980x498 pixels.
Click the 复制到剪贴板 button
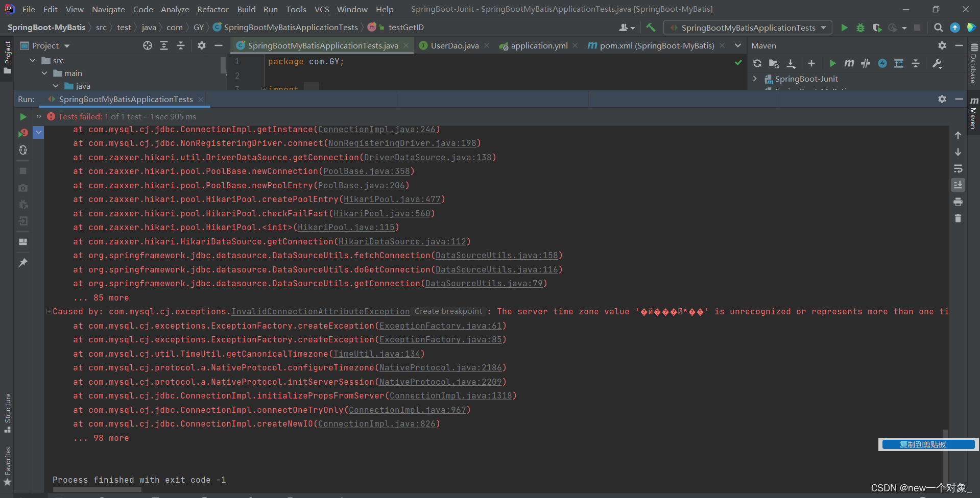pos(928,444)
